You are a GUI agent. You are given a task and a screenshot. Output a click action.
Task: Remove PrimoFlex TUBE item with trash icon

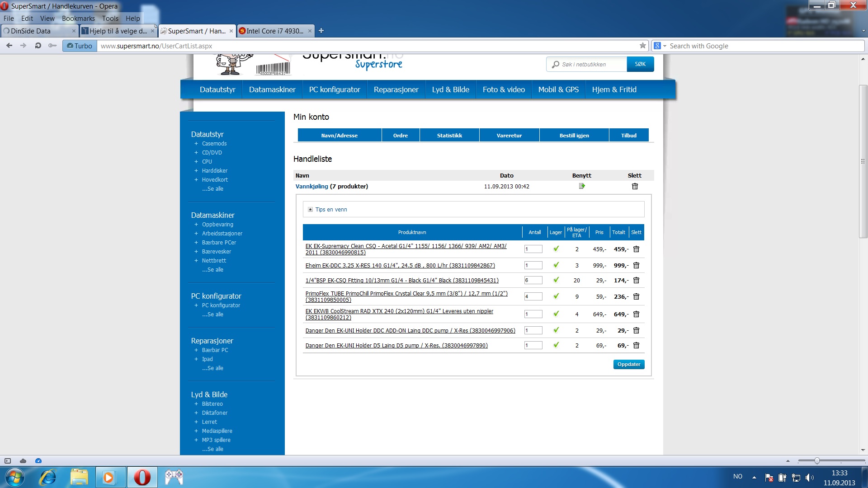(x=636, y=296)
